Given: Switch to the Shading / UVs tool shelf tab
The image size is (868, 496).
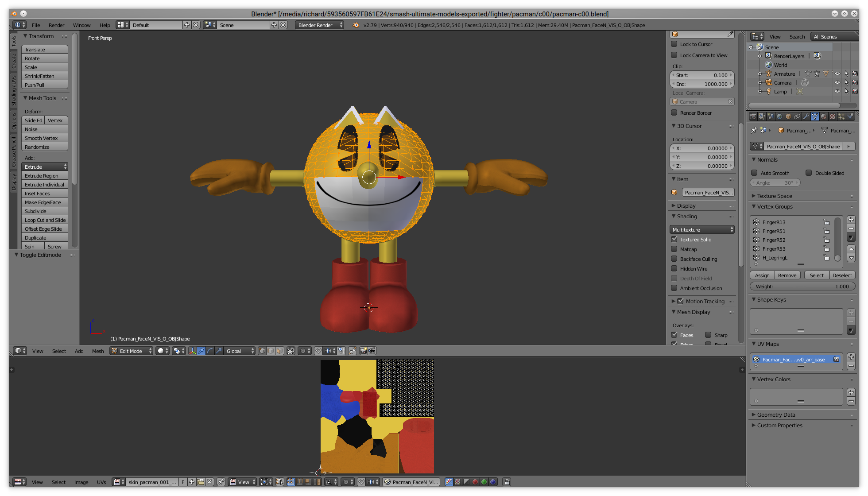Looking at the screenshot, I should [x=14, y=90].
